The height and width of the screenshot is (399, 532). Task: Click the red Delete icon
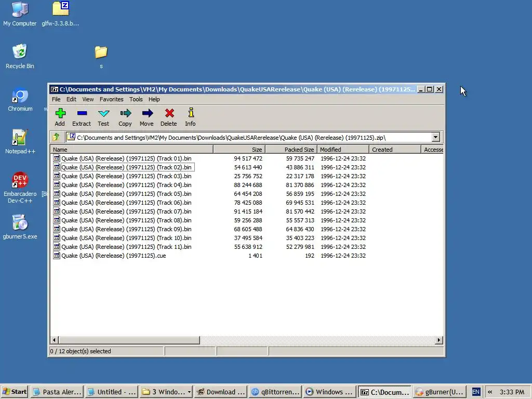169,117
